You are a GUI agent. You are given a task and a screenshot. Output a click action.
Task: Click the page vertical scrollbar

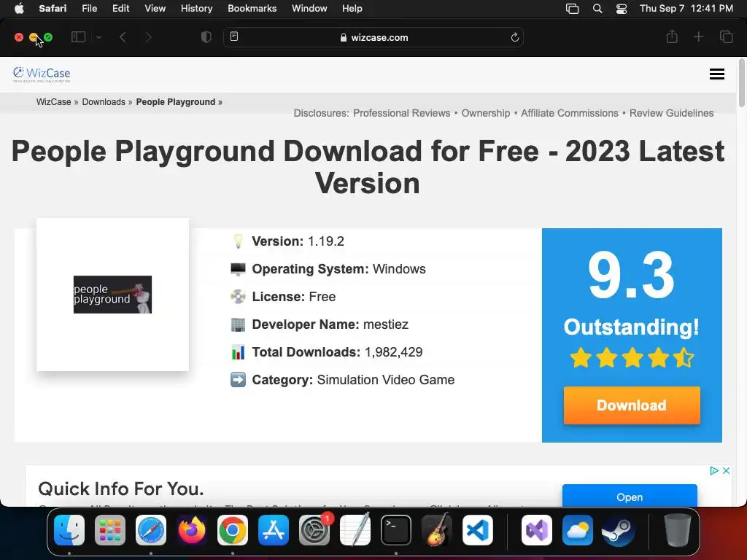(x=741, y=83)
